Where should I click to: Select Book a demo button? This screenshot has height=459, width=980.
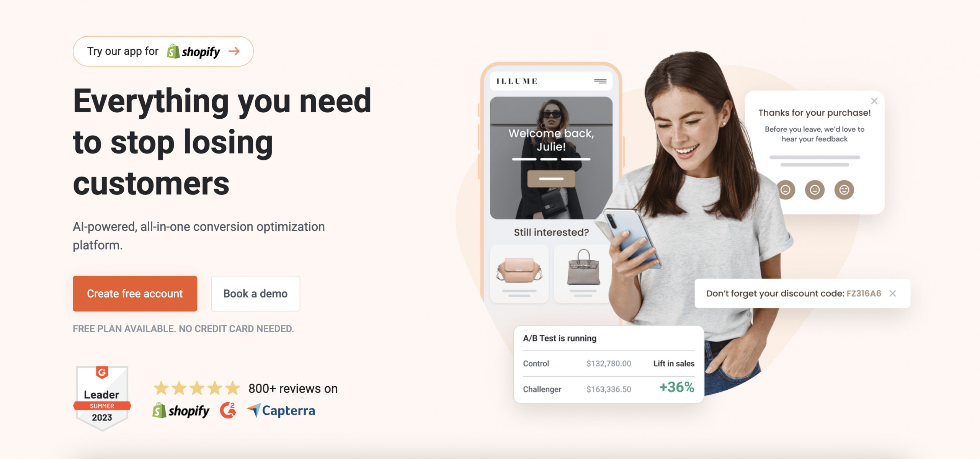pyautogui.click(x=254, y=292)
